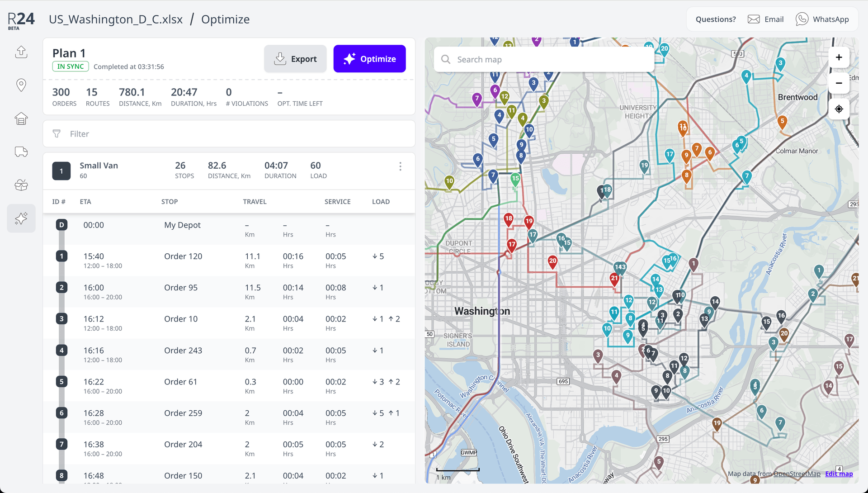The image size is (868, 493).
Task: Open the vehicles truck icon in sidebar
Action: point(21,152)
